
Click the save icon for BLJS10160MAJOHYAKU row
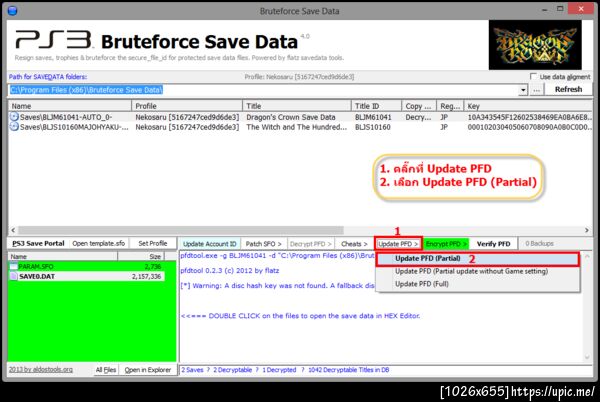tap(14, 127)
